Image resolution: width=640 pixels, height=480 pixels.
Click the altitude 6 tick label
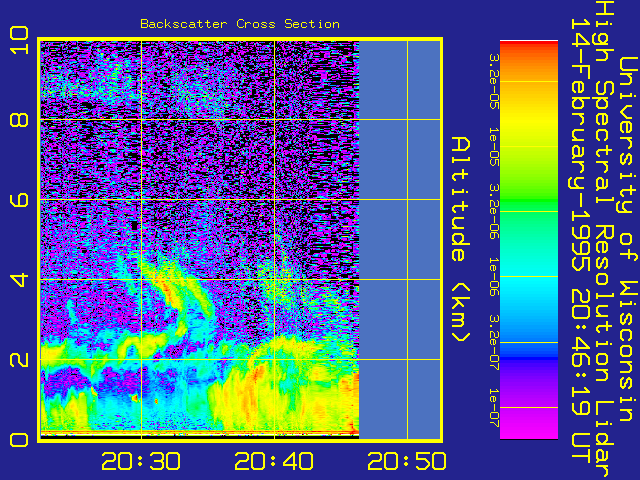pos(19,200)
